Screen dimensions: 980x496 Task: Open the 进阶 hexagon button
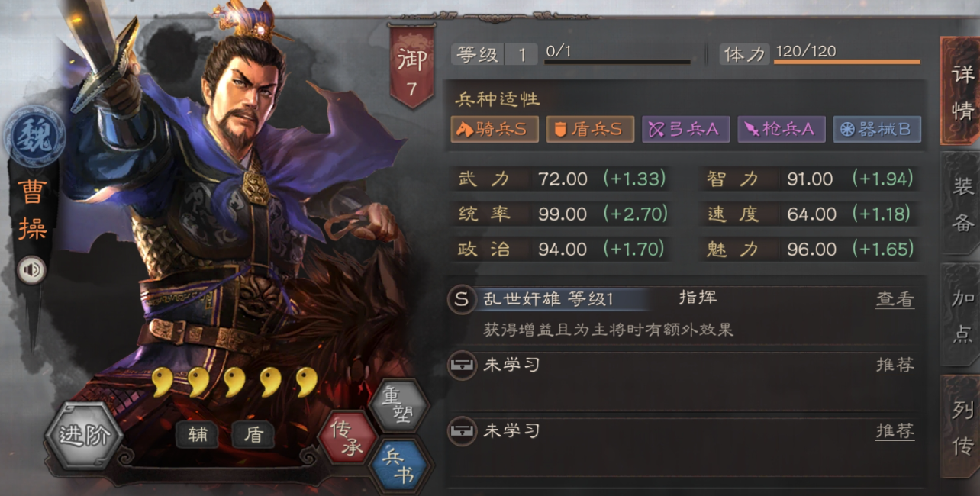click(x=83, y=436)
